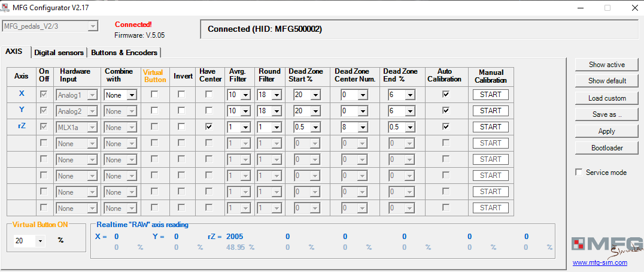Click the Bootloader button

[606, 148]
